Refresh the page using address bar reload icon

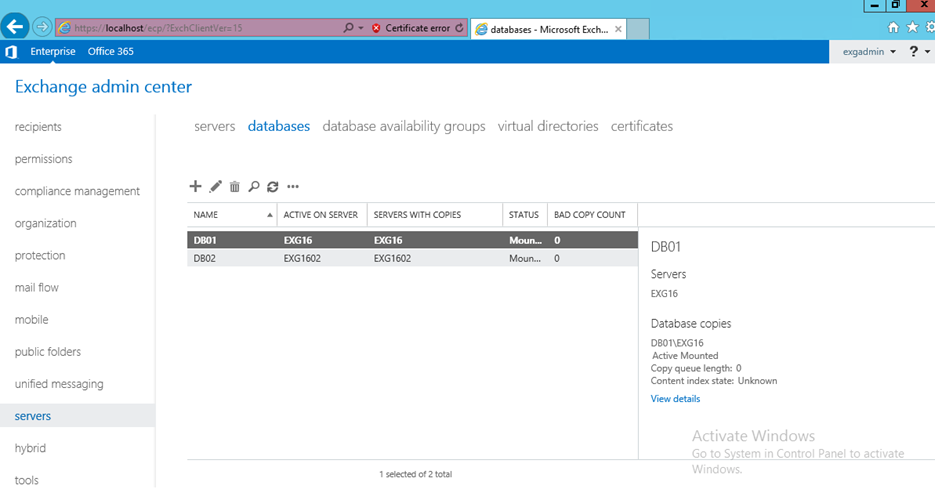(459, 28)
